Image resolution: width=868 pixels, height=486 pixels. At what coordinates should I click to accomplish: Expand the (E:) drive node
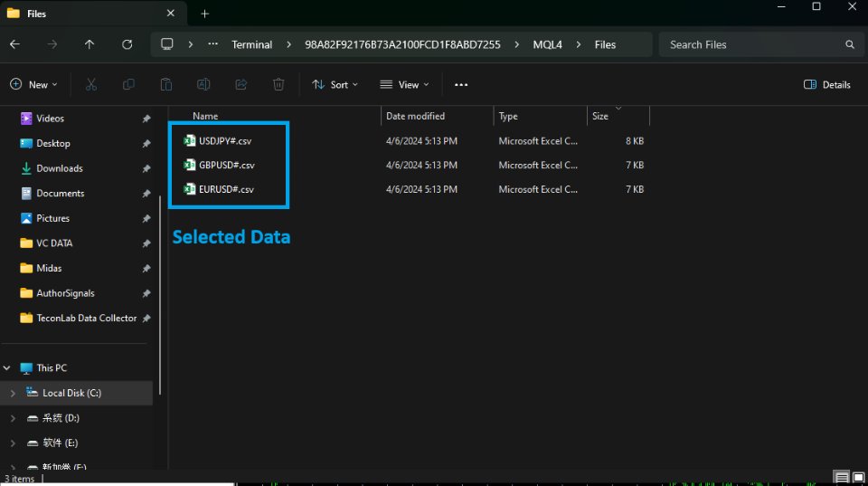tap(13, 443)
